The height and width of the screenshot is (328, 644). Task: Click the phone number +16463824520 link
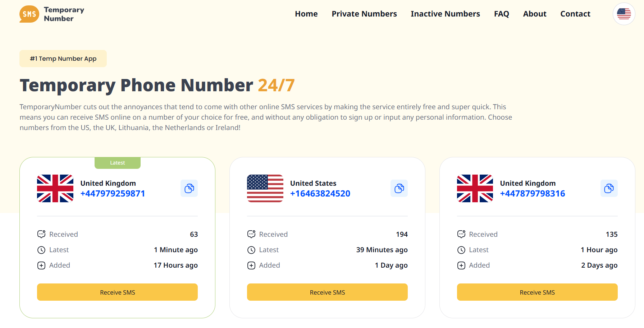point(320,194)
